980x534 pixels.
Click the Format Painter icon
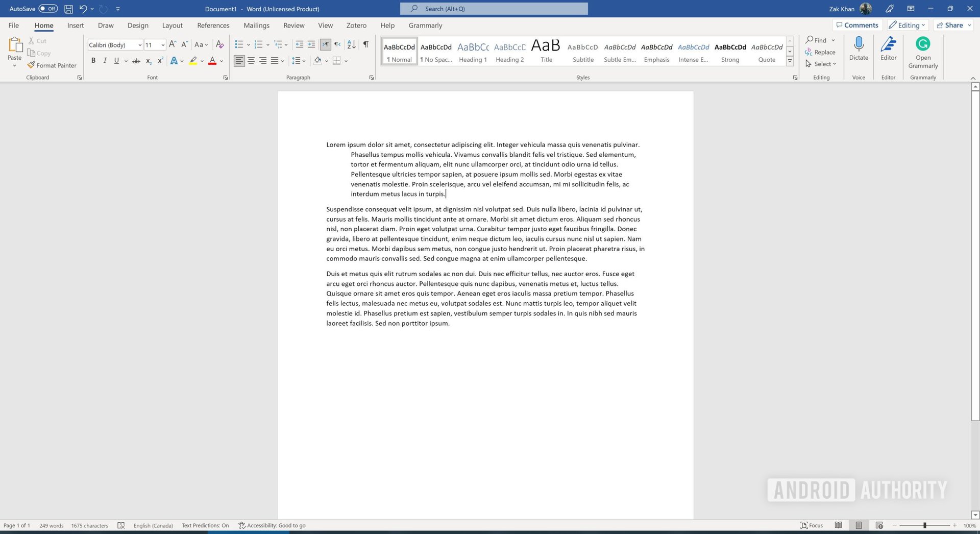[x=32, y=65]
